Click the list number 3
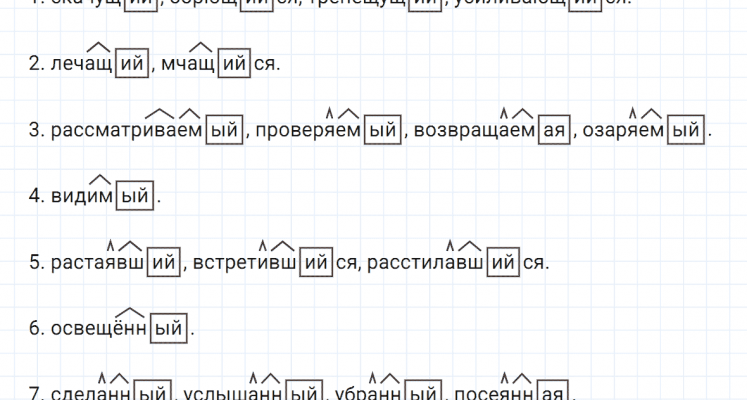The width and height of the screenshot is (747, 400). pyautogui.click(x=35, y=132)
